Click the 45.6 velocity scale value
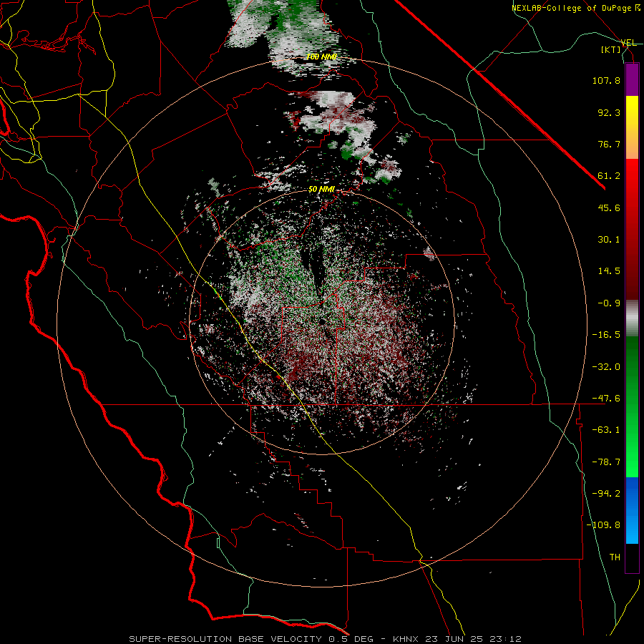Image resolution: width=644 pixels, height=644 pixels. click(609, 208)
